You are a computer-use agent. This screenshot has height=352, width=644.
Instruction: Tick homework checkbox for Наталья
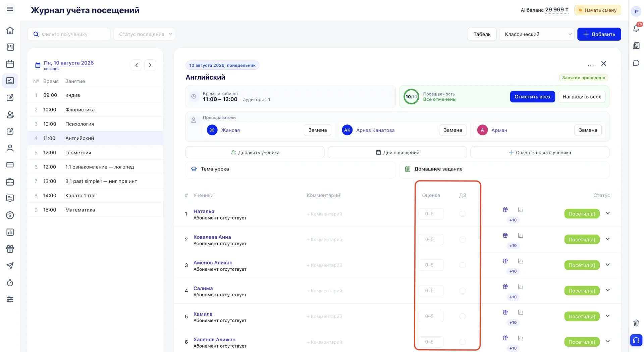click(463, 214)
